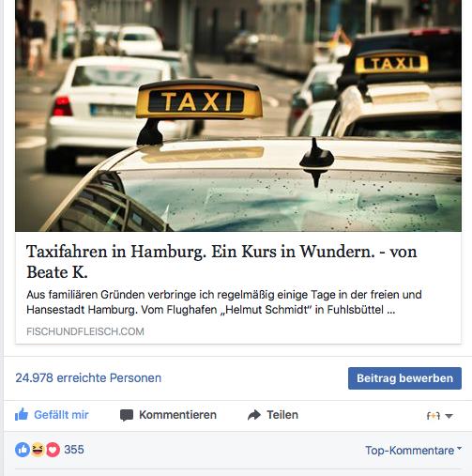The image size is (472, 476).
Task: Click the Beitrag bewerben button
Action: pyautogui.click(x=404, y=378)
